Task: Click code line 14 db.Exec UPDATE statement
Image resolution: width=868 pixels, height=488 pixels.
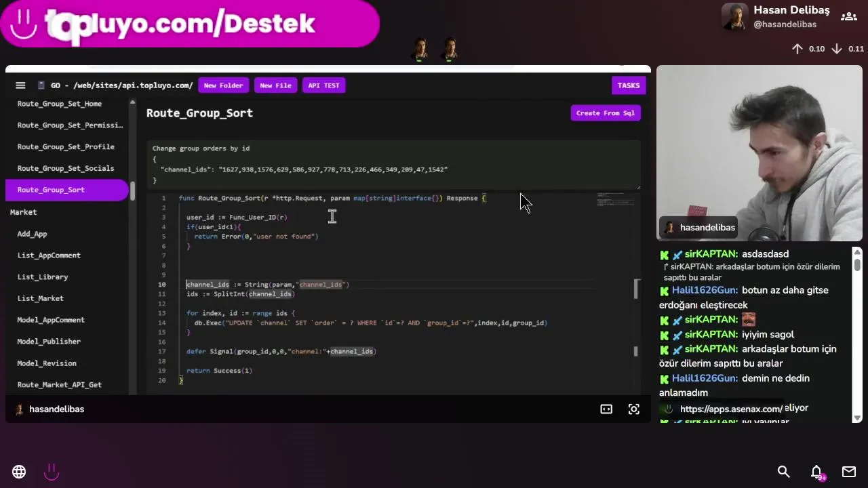Action: point(370,323)
